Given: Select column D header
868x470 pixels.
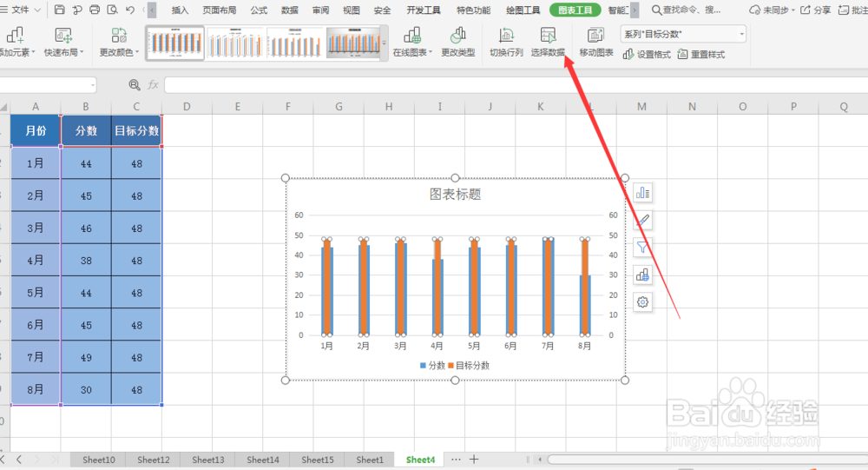Looking at the screenshot, I should [187, 106].
